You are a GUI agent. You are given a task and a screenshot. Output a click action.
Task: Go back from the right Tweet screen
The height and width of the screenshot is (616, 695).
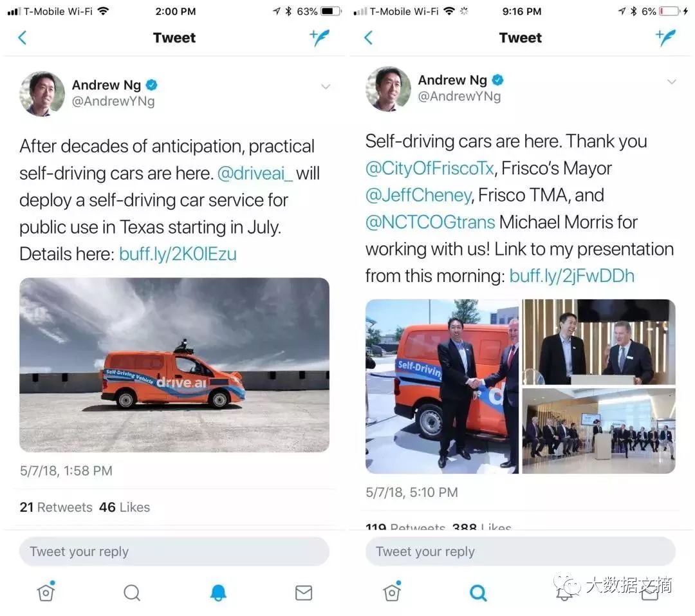pos(368,38)
